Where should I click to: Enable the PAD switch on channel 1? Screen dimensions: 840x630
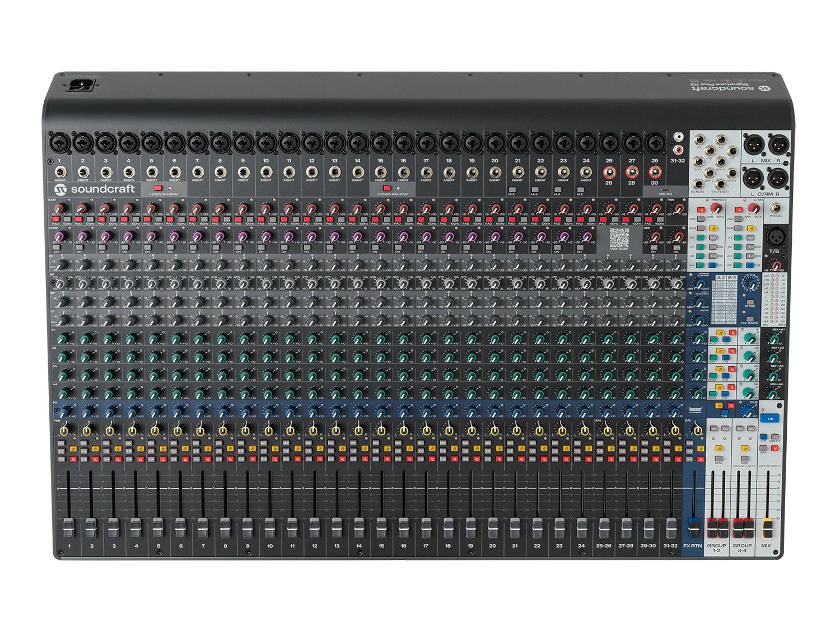point(55,218)
